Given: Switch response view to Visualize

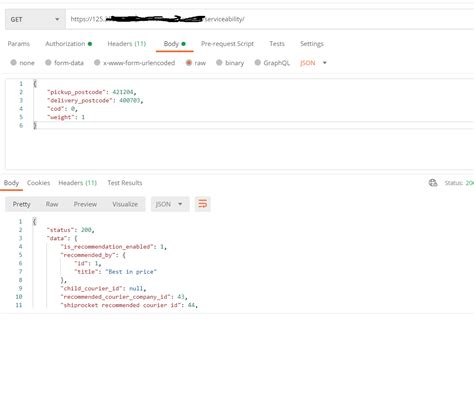Looking at the screenshot, I should coord(125,204).
